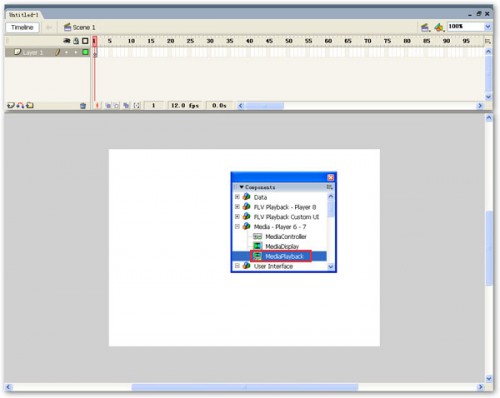Image resolution: width=500 pixels, height=398 pixels.
Task: Expand FLV Playback Custom UI folder
Action: [x=237, y=217]
